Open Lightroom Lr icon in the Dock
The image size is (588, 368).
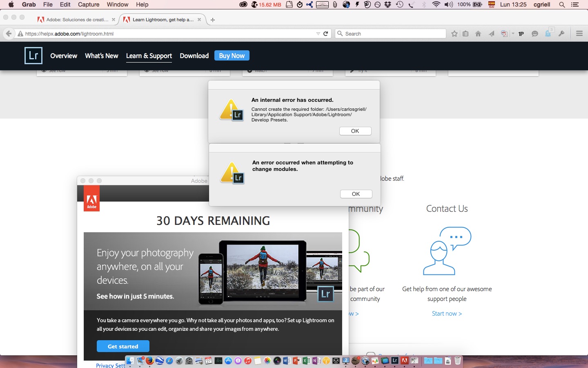pyautogui.click(x=395, y=361)
